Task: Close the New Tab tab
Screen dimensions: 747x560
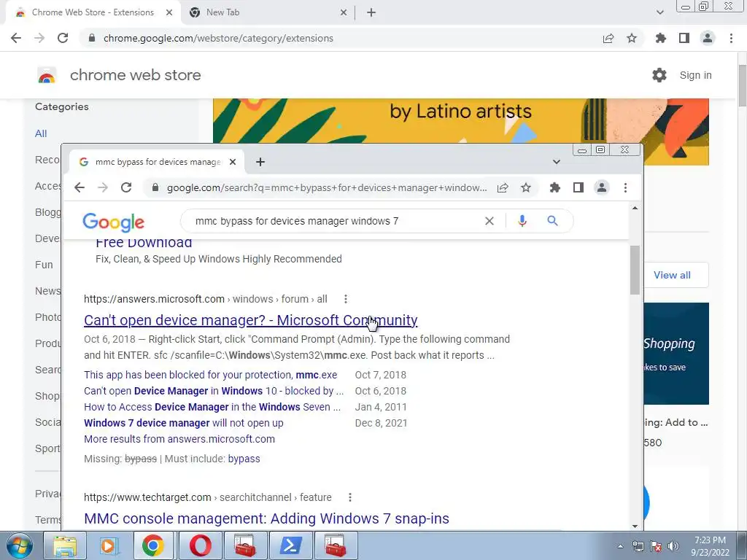Action: pos(344,12)
